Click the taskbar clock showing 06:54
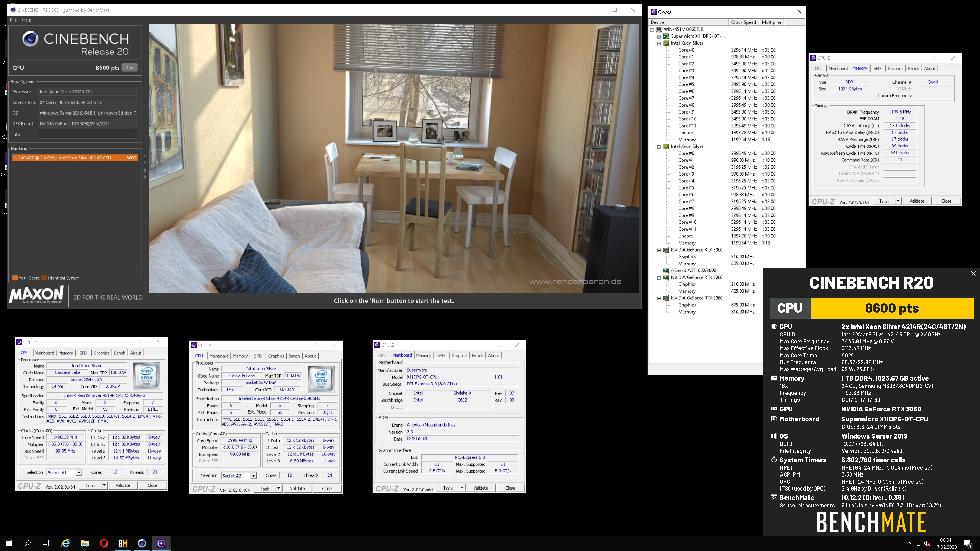Image resolution: width=980 pixels, height=551 pixels. click(x=945, y=543)
